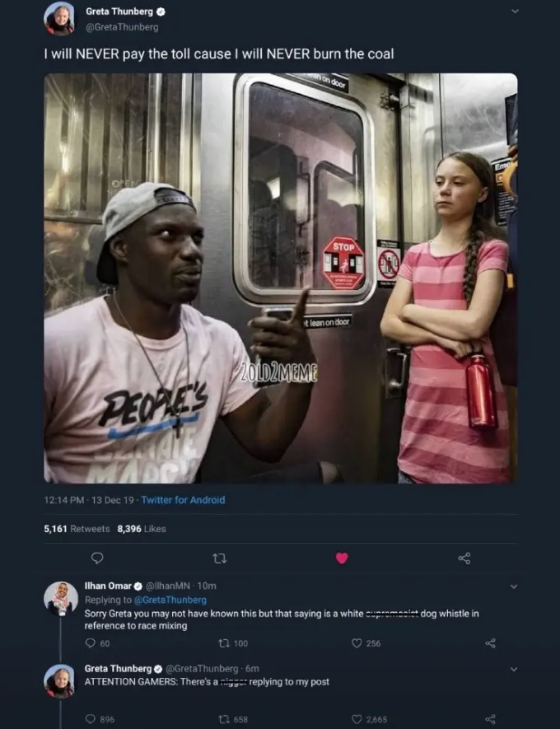Click the reply bubble icon under the main tweet
This screenshot has height=729, width=560.
tap(96, 558)
